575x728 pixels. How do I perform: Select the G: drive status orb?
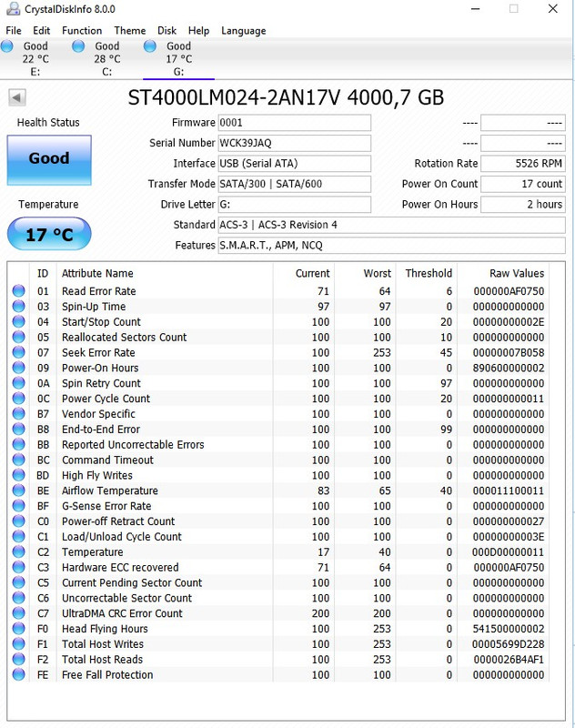[x=150, y=46]
